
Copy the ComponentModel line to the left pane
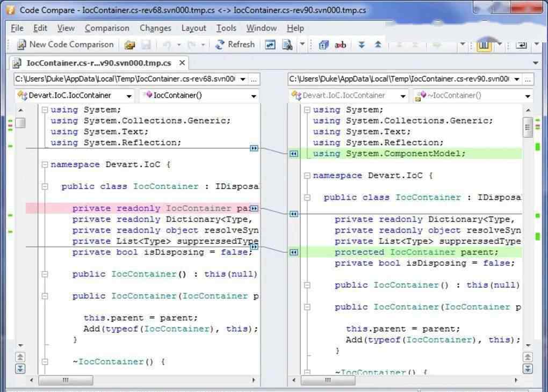(x=293, y=154)
